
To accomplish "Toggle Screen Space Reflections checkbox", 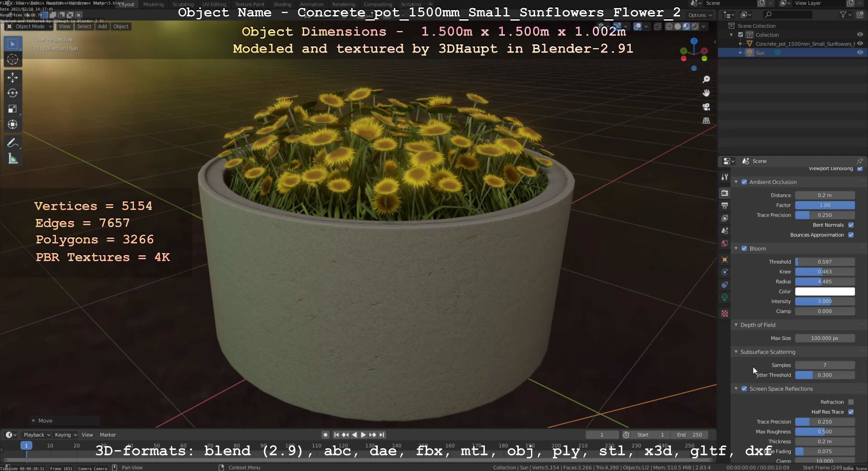I will point(744,389).
